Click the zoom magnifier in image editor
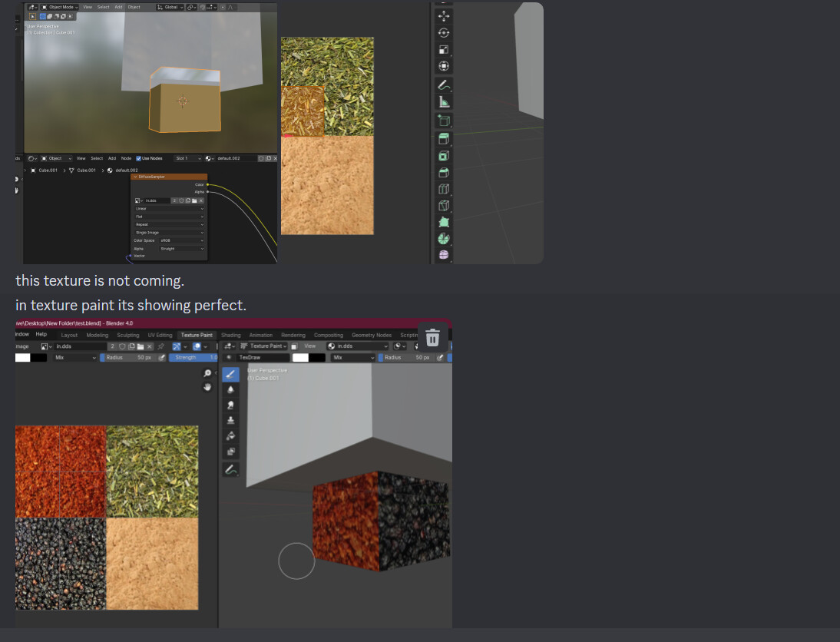The width and height of the screenshot is (840, 642). [207, 373]
